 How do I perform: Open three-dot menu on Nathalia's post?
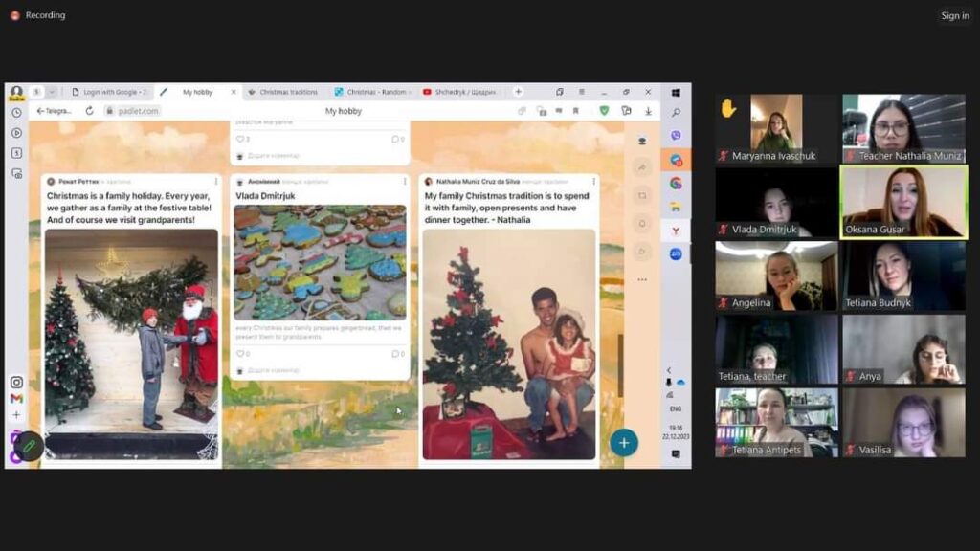point(593,181)
